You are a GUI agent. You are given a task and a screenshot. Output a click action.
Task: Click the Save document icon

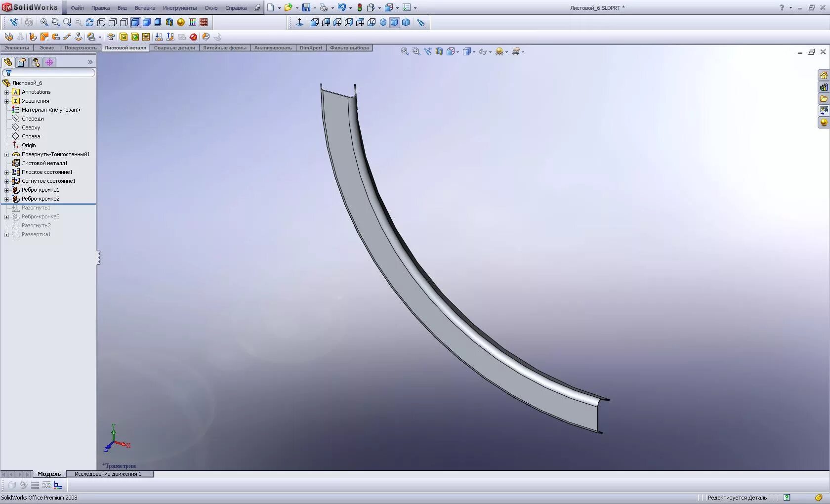point(307,7)
